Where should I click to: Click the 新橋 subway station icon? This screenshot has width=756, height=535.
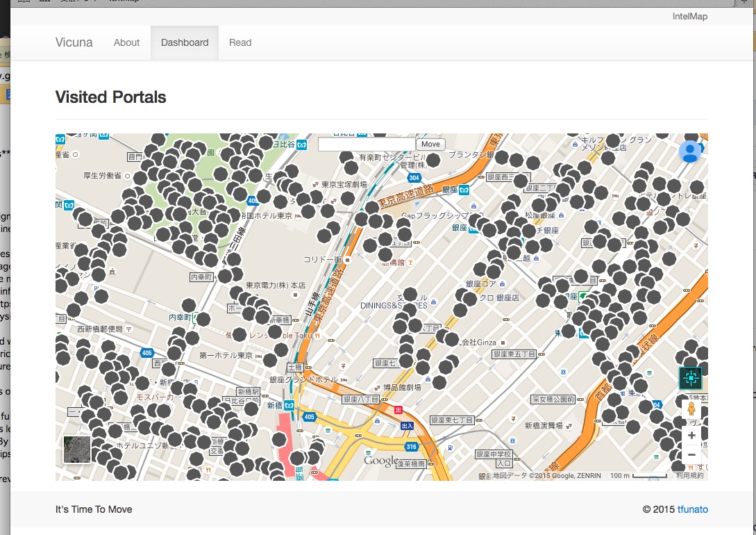pyautogui.click(x=289, y=405)
